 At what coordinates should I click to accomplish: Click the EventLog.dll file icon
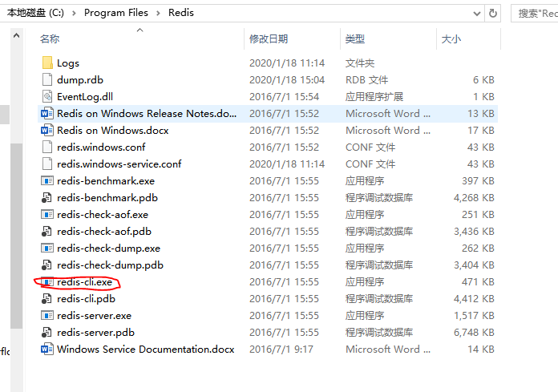tap(47, 96)
